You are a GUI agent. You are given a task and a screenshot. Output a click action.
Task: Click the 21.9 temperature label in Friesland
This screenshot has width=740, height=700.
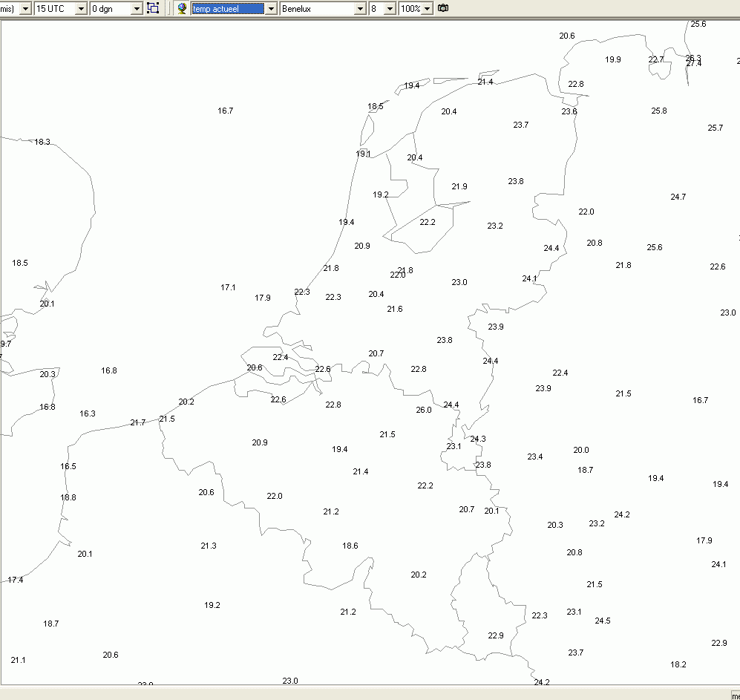(x=459, y=186)
